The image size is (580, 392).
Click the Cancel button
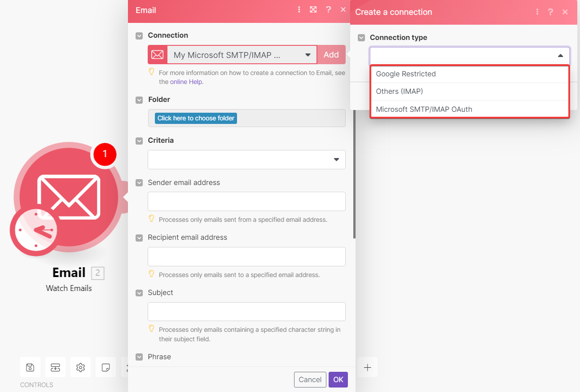[x=310, y=379]
